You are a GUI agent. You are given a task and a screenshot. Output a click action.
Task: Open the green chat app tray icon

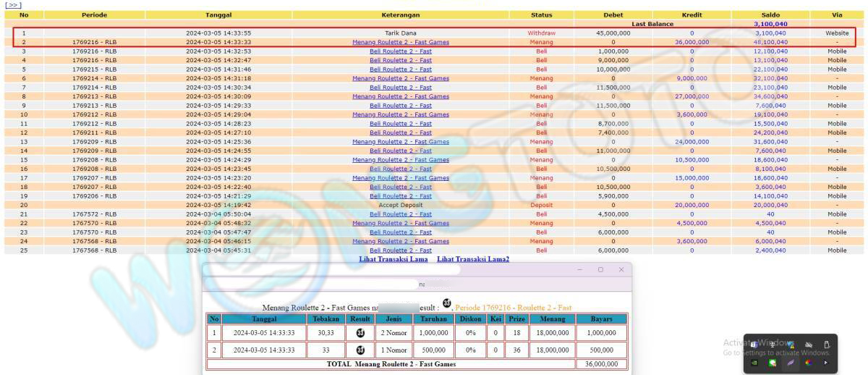[x=773, y=363]
